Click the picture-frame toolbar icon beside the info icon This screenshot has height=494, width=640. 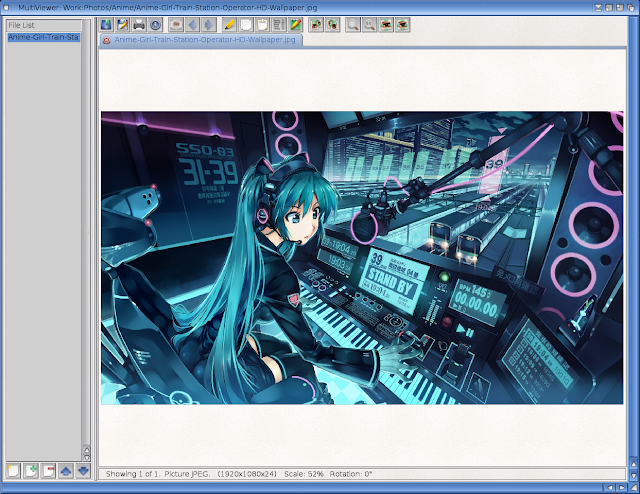tap(176, 25)
